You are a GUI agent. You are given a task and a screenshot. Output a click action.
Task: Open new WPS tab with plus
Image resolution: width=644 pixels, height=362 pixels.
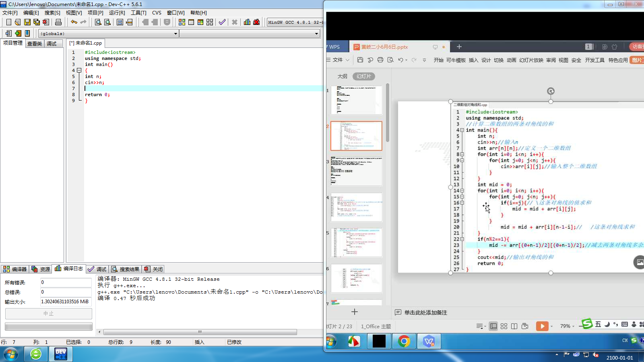coord(459,47)
